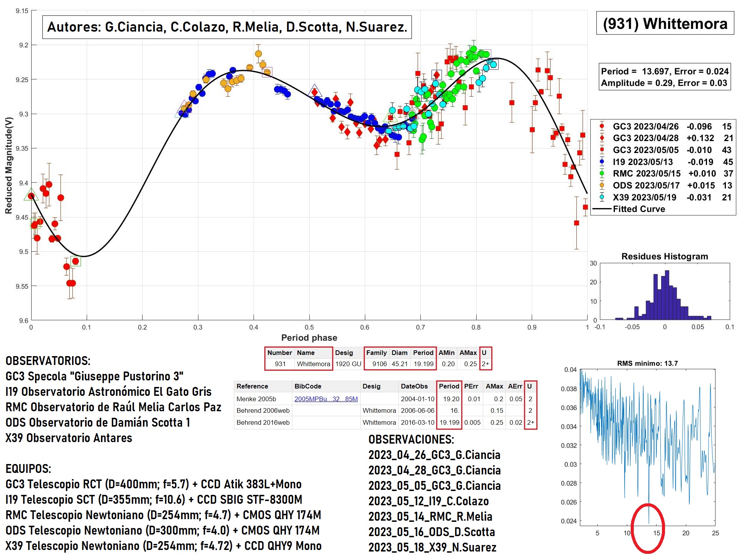The height and width of the screenshot is (560, 744).
Task: Click the RMS curve minimum near period 13.7
Action: 648,522
